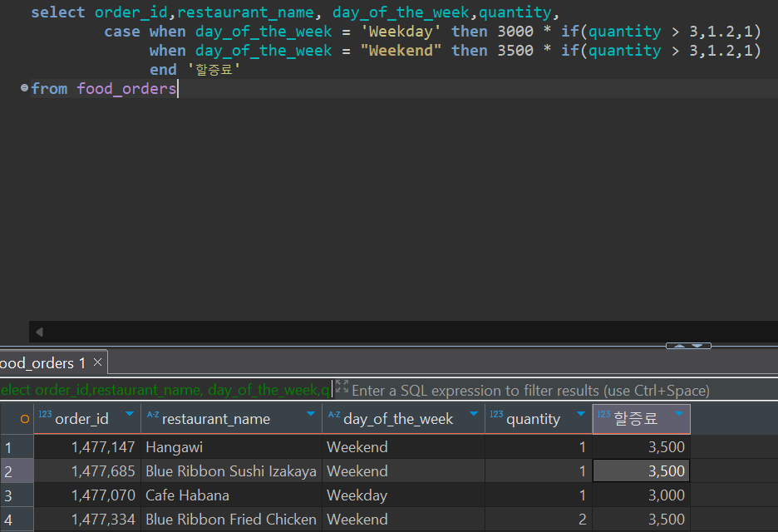Screen dimensions: 778x532
Task: Click the 'Weekday' string literal in the editor
Action: pyautogui.click(x=401, y=32)
